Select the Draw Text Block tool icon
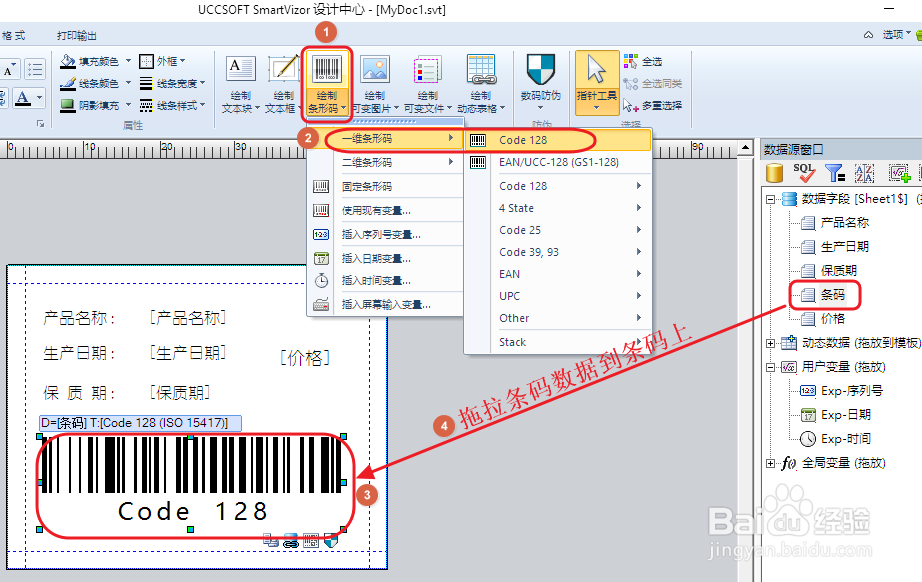Image resolution: width=922 pixels, height=582 pixels. [x=241, y=69]
